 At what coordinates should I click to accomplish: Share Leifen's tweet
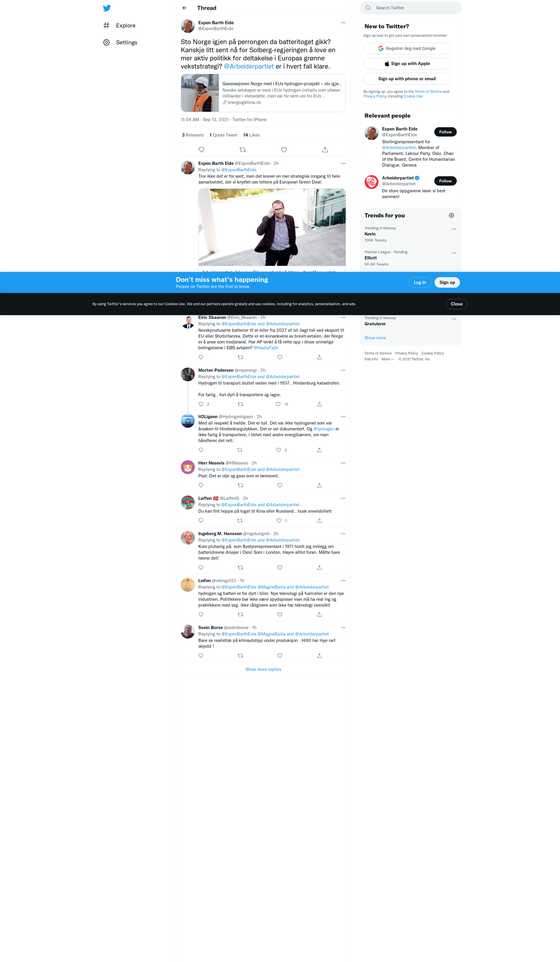pyautogui.click(x=319, y=614)
